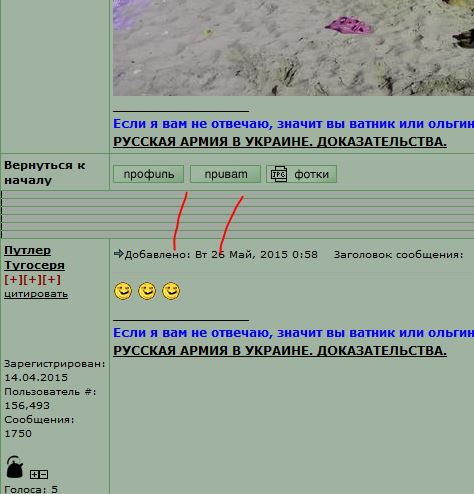This screenshot has height=494, width=474.
Task: Click user number 156,493
Action: [27, 406]
